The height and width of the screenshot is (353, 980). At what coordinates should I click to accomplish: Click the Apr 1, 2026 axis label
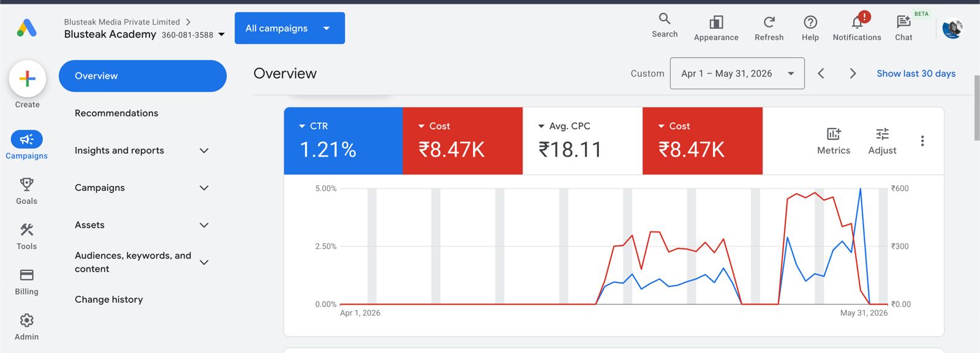tap(360, 313)
